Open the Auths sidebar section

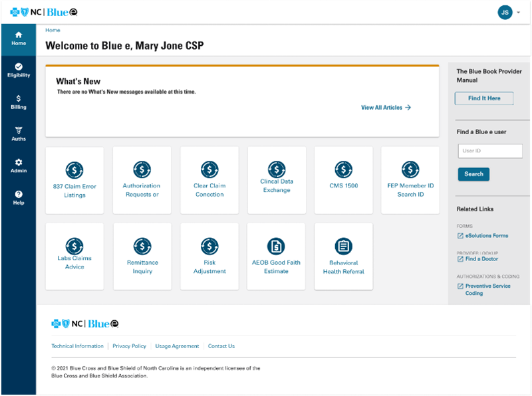(x=19, y=134)
